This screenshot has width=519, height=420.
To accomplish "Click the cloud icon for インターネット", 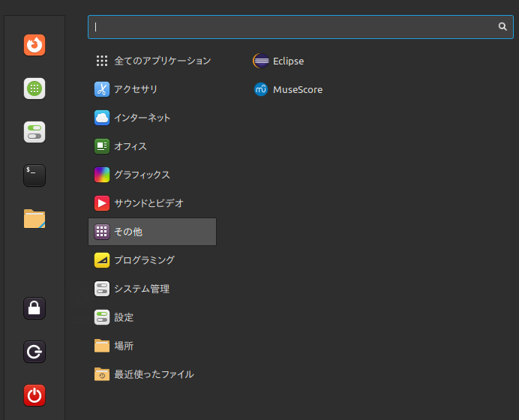I will click(102, 118).
